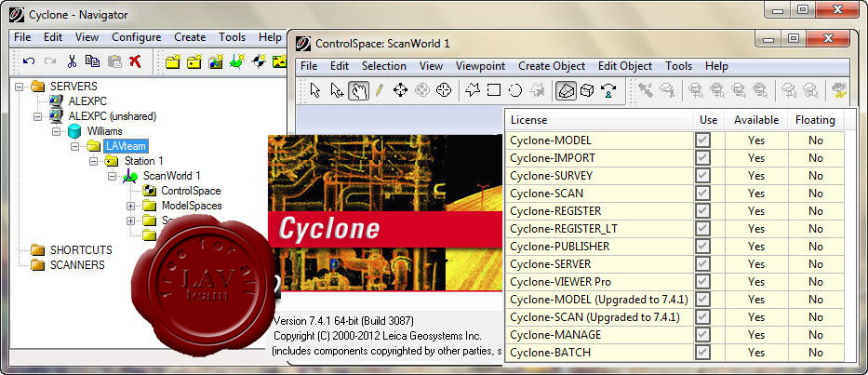Click the Create Station folder icon
868x375 pixels.
pos(194,61)
